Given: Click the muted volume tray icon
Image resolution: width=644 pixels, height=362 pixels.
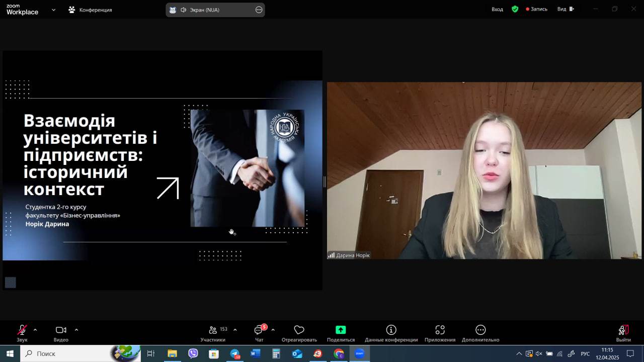Looking at the screenshot, I should pyautogui.click(x=539, y=353).
